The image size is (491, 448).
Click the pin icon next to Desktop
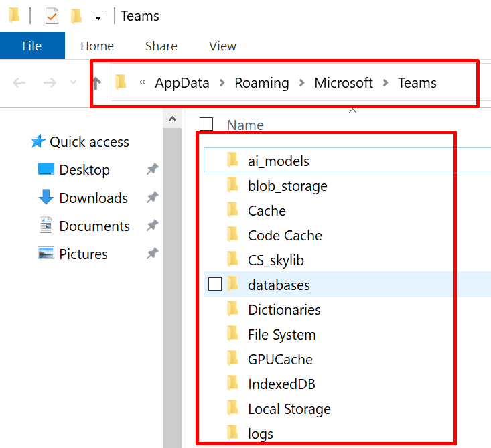152,169
